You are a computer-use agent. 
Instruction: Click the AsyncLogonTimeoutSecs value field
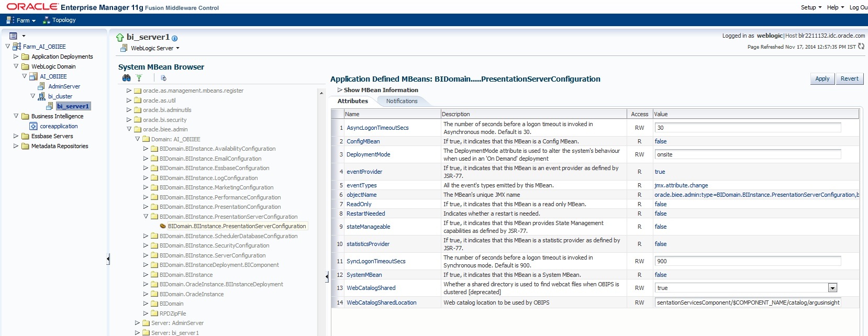click(x=748, y=128)
